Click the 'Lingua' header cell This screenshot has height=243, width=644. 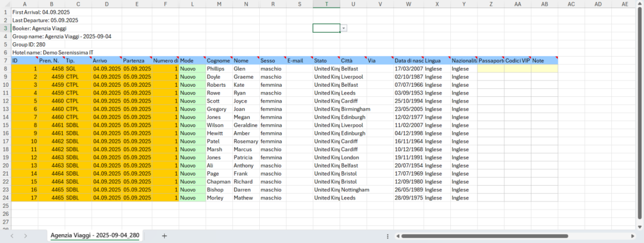[437, 60]
